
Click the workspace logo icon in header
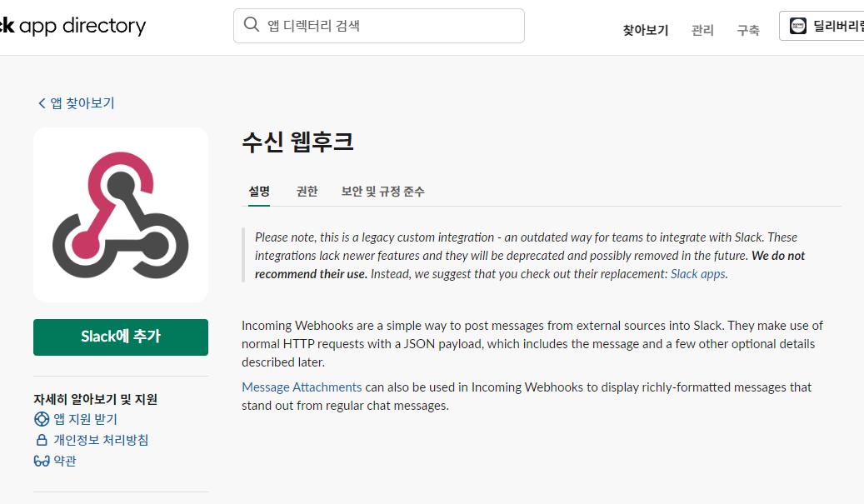click(x=798, y=26)
